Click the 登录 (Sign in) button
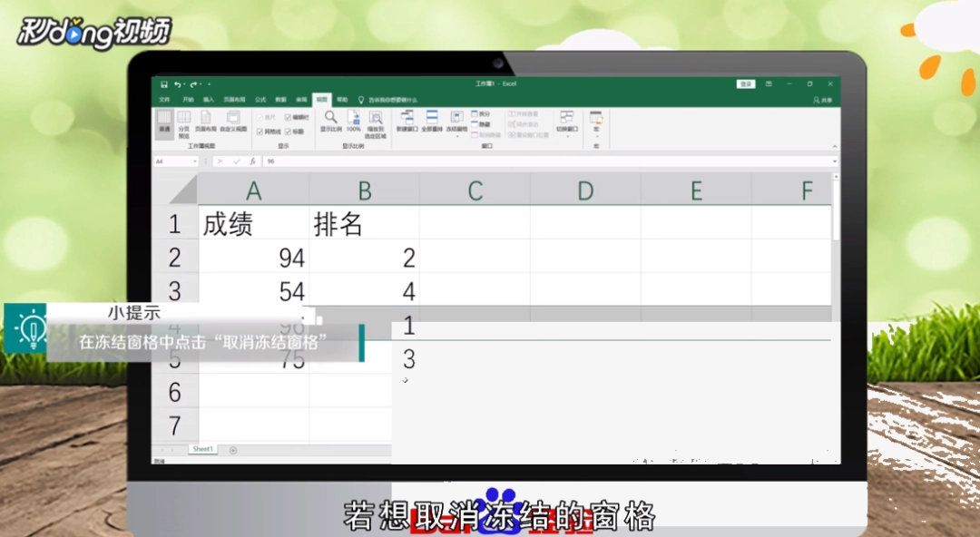This screenshot has width=980, height=537. (x=746, y=83)
